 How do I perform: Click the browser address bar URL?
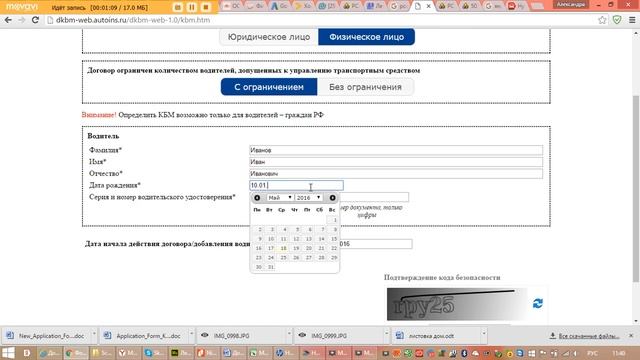pyautogui.click(x=133, y=20)
